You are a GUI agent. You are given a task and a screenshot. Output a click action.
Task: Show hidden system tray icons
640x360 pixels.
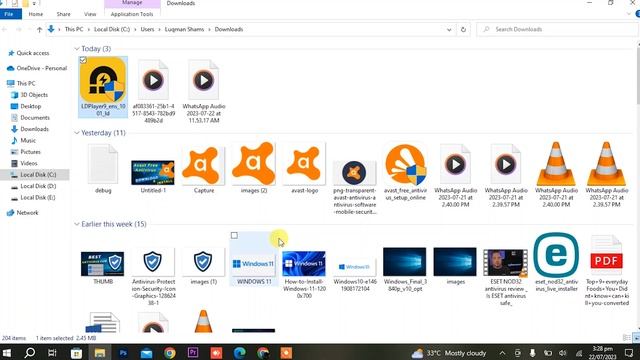pos(502,353)
